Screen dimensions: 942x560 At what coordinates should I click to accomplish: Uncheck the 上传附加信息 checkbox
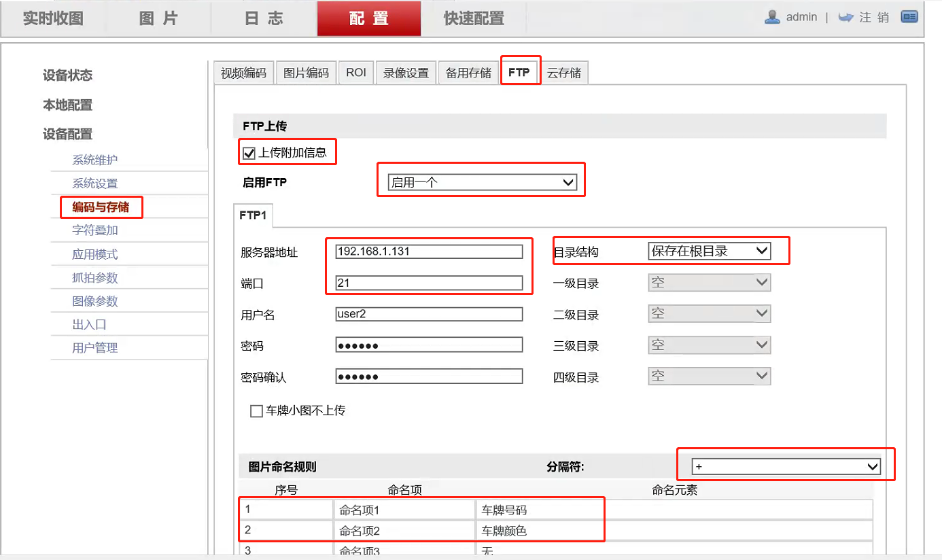click(249, 152)
